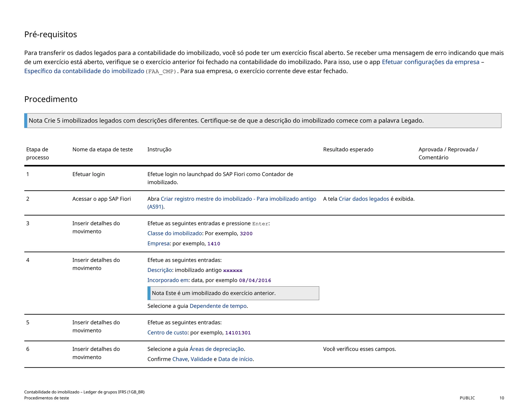Click the Classe do imobilizado field link

pos(175,233)
